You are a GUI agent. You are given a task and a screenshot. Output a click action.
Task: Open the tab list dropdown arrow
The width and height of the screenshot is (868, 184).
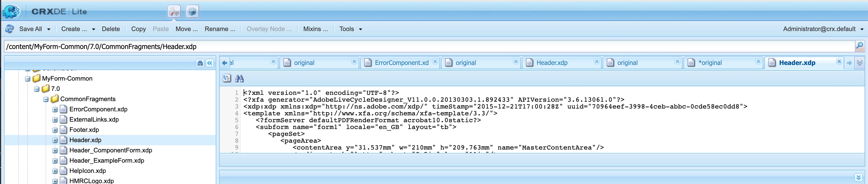[x=859, y=63]
